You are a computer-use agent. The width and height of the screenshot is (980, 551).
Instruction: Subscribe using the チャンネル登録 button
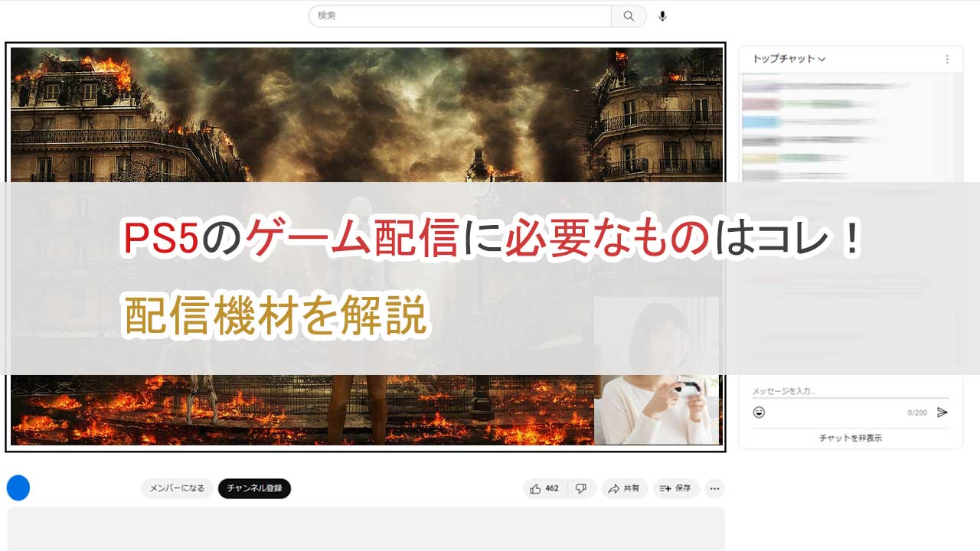[254, 488]
